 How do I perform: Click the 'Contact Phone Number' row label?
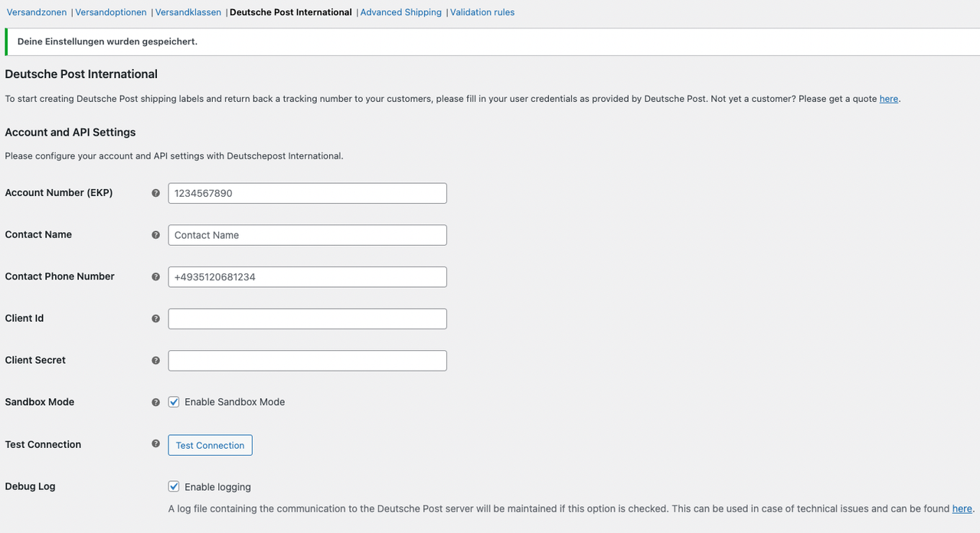(x=60, y=276)
